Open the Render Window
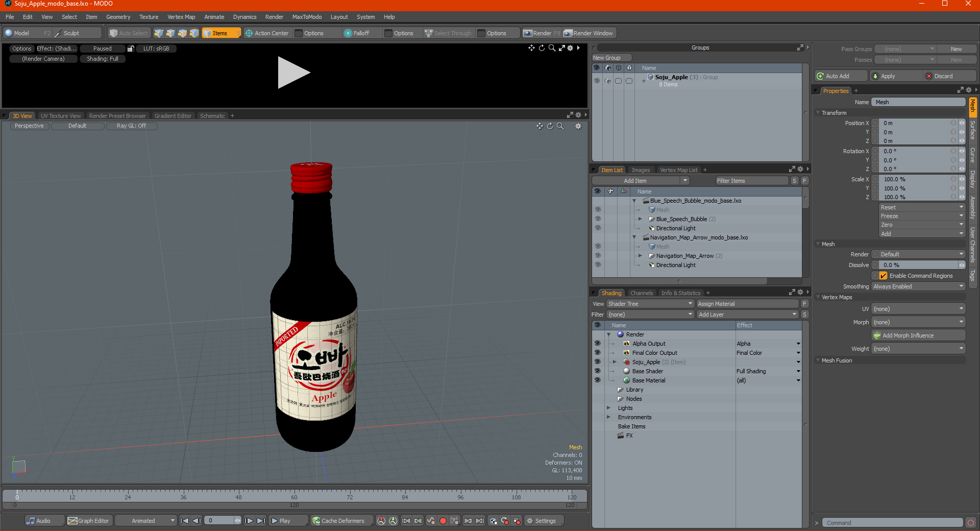 pyautogui.click(x=589, y=33)
